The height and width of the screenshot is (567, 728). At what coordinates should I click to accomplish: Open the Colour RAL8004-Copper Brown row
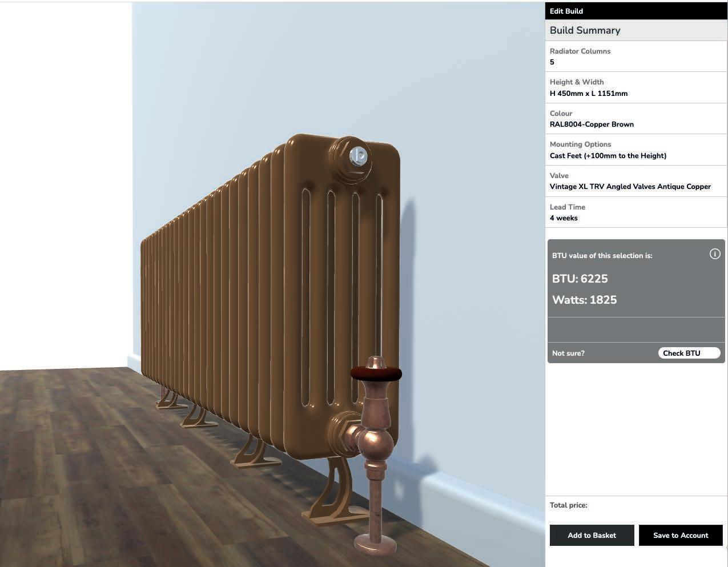(636, 119)
